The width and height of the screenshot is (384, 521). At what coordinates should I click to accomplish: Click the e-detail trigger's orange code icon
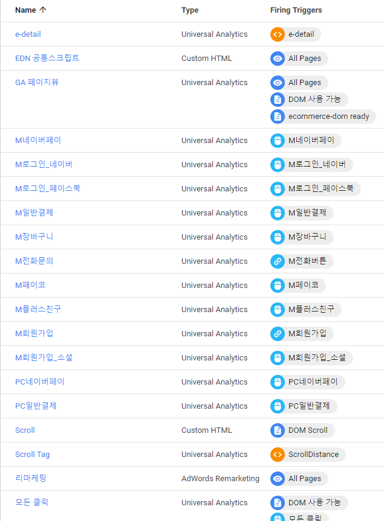pos(277,34)
